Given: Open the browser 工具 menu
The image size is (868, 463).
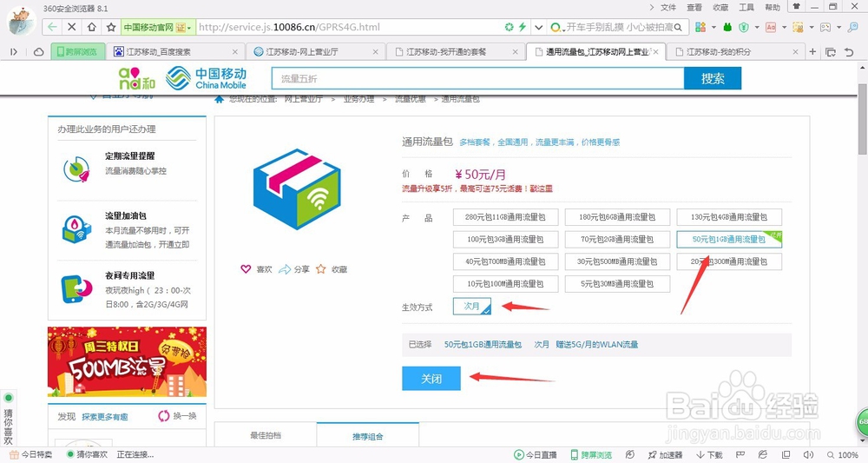Looking at the screenshot, I should click(746, 7).
